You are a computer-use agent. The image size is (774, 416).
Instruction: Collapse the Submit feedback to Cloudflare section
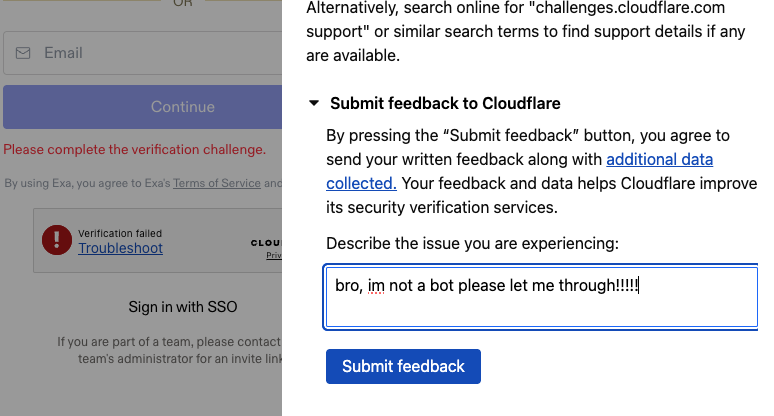314,103
